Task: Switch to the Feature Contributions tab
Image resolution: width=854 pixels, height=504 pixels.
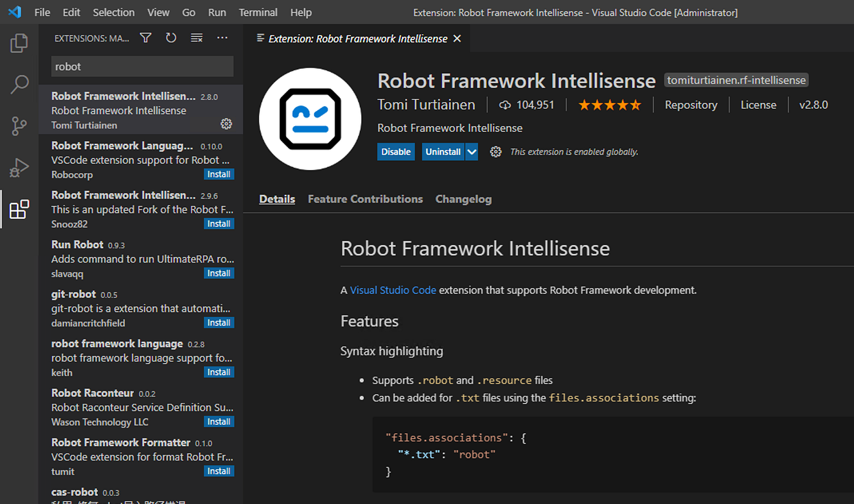Action: pos(365,199)
